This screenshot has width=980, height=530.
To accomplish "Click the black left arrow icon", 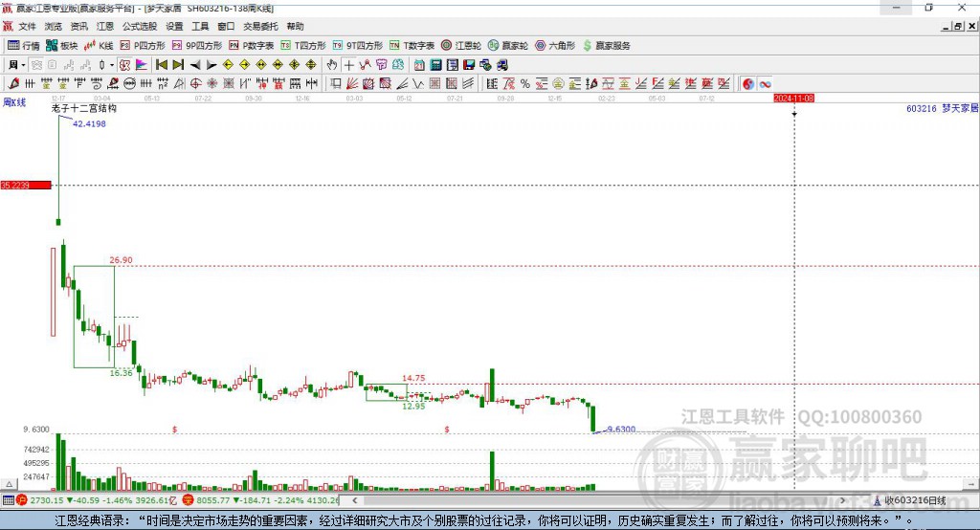I will click(195, 65).
